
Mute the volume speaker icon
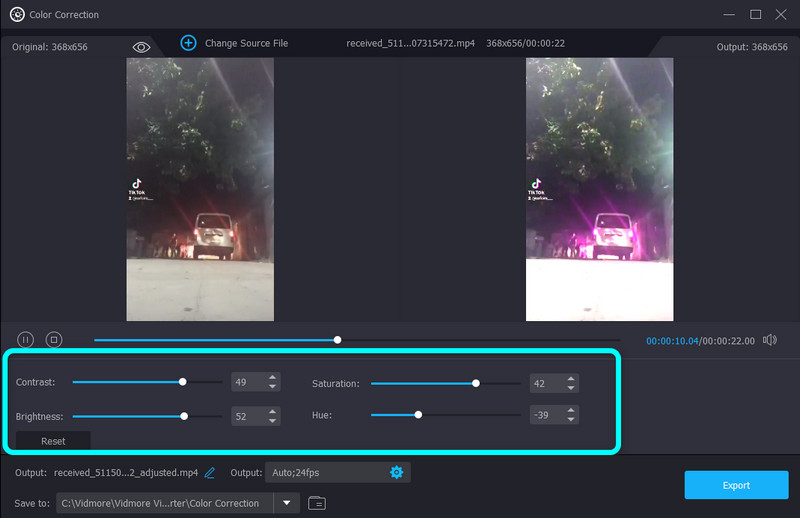[x=769, y=340]
